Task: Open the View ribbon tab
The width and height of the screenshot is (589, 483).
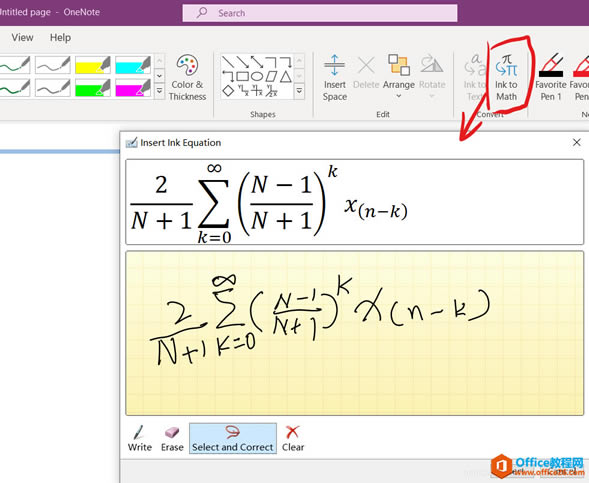Action: point(22,38)
